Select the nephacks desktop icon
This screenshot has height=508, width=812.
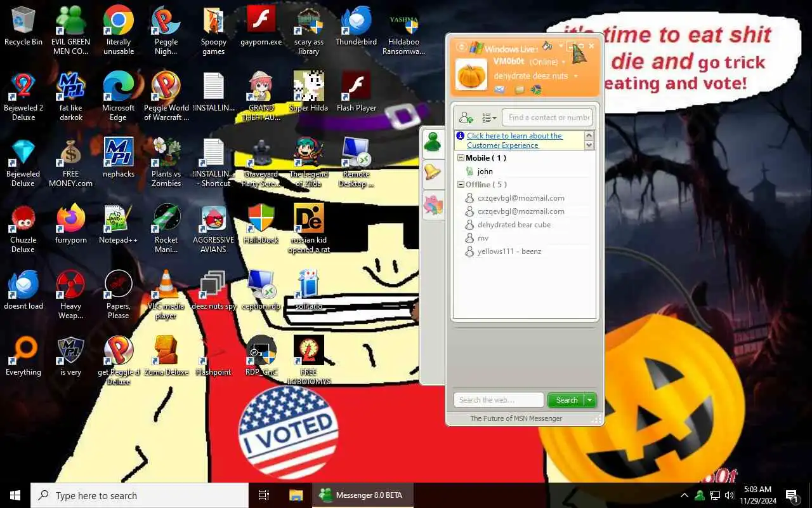(x=119, y=158)
